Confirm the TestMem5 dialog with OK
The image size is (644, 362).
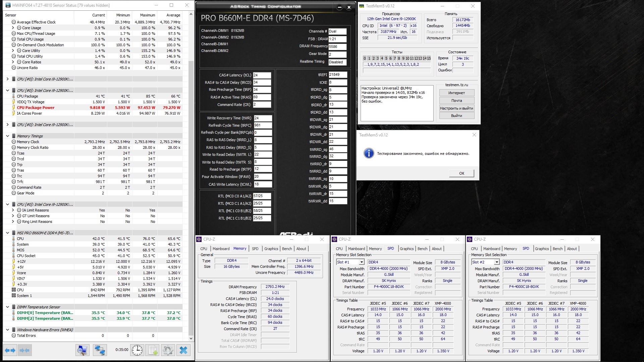[462, 173]
